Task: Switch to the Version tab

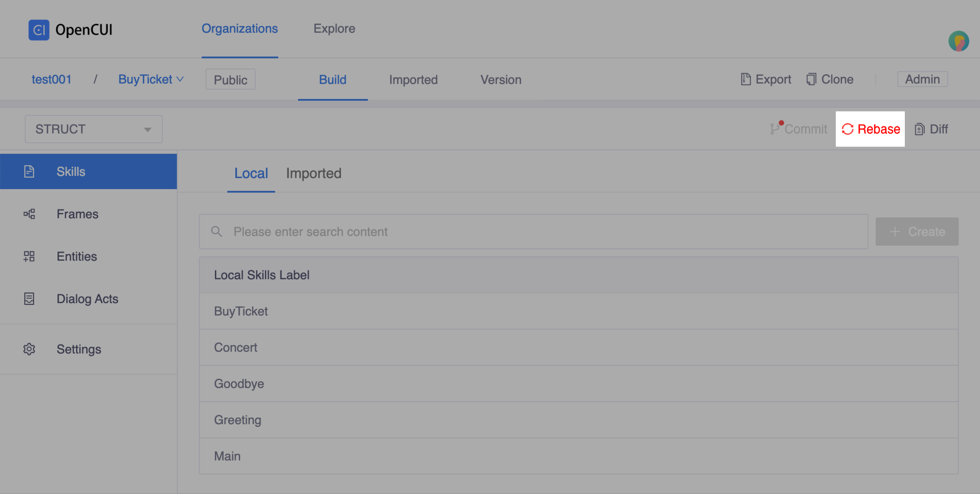Action: coord(501,80)
